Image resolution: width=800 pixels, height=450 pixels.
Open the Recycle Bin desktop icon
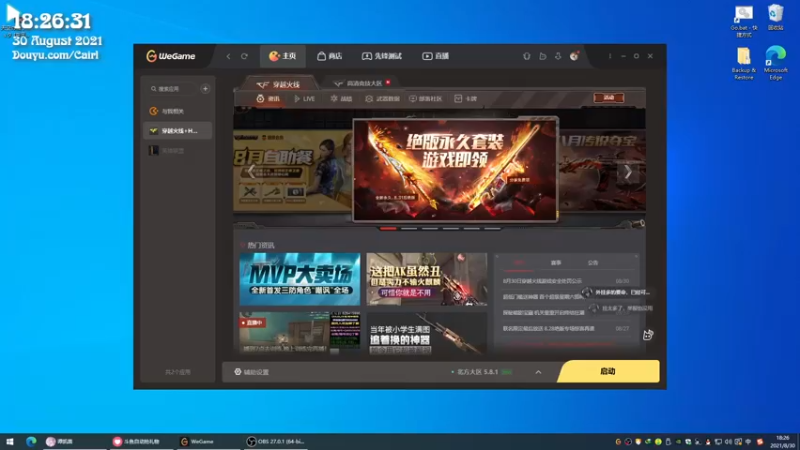[776, 17]
